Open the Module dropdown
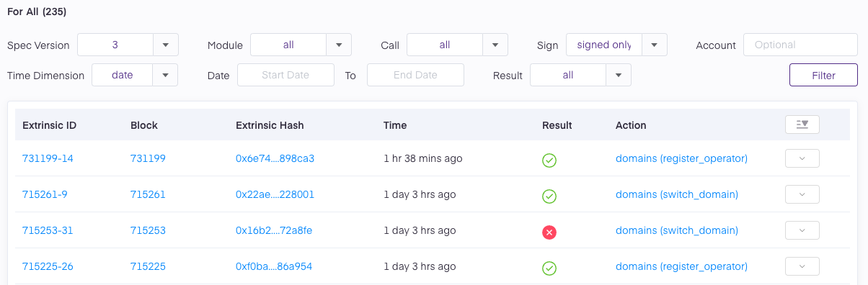The width and height of the screenshot is (868, 285). 301,45
